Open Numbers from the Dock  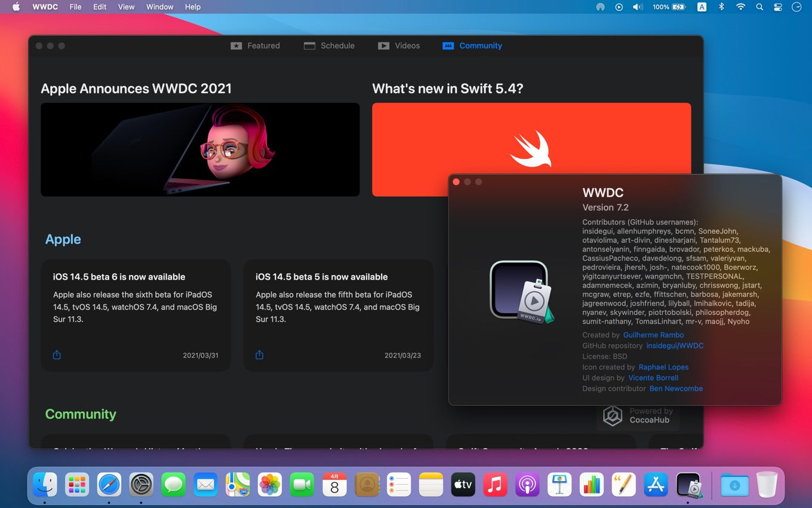[592, 484]
